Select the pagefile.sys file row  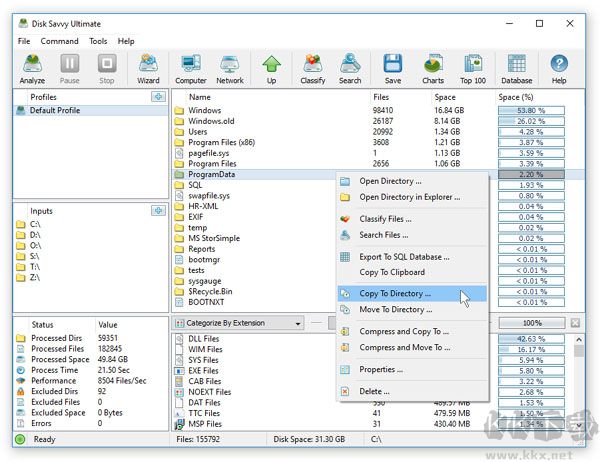coord(378,153)
